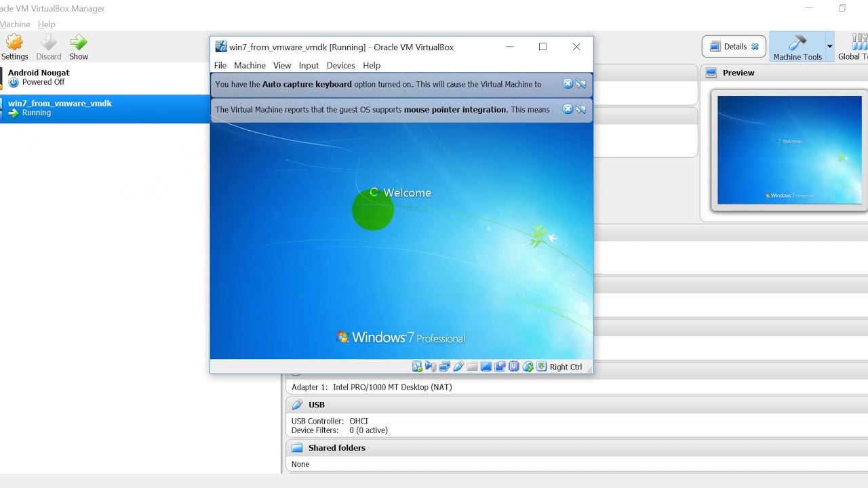868x488 pixels.
Task: Maximize the VM VirtualBox window
Action: point(542,47)
